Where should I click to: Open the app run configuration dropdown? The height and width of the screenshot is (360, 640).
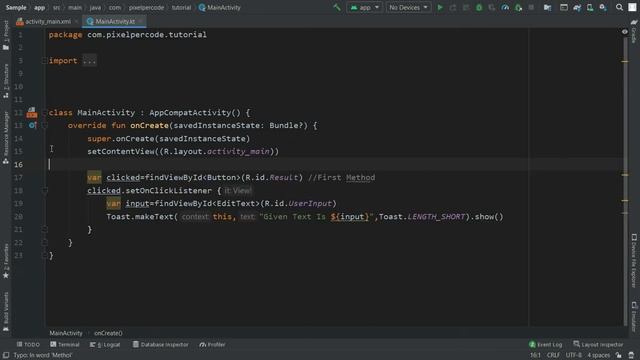click(365, 7)
